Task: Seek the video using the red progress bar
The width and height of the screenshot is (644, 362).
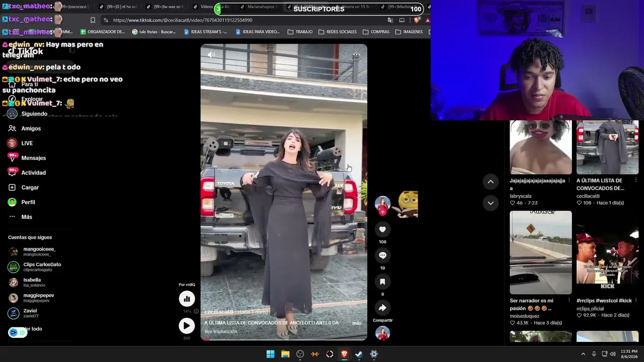Action: click(284, 340)
